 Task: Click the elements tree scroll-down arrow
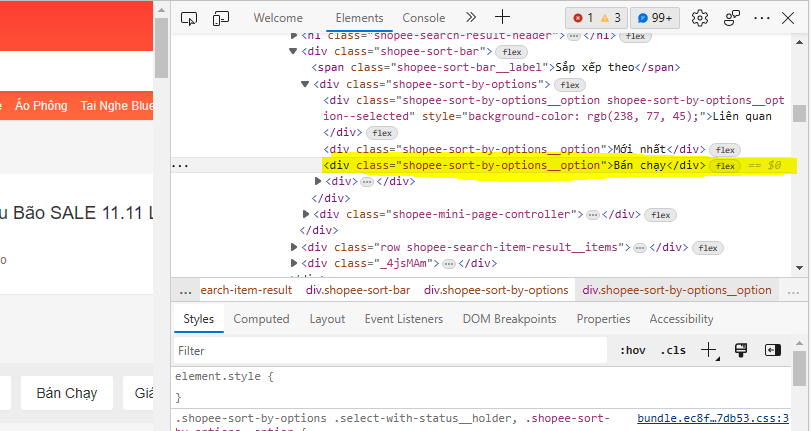click(x=800, y=267)
